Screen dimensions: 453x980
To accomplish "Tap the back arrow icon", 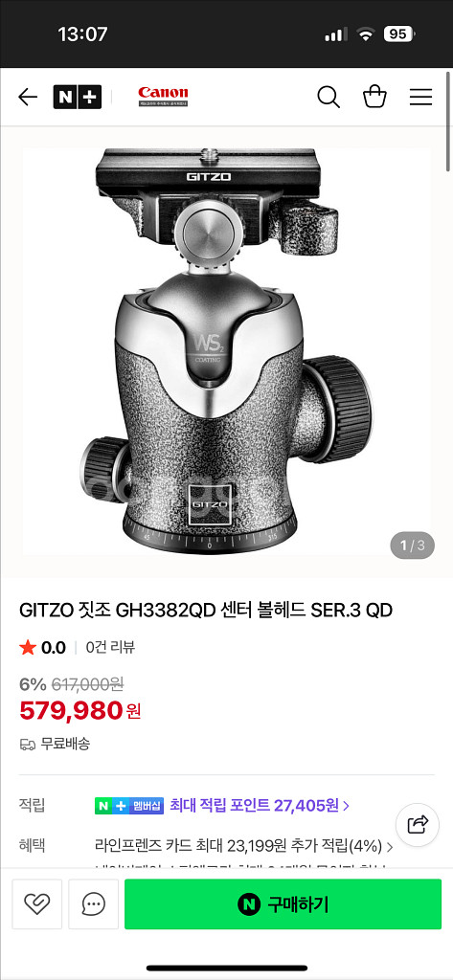I will (x=28, y=97).
